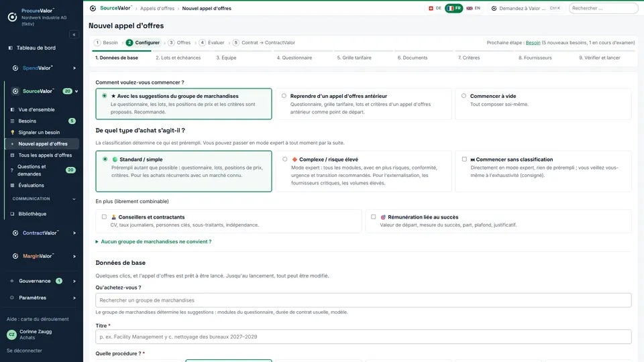Go to workflow step 3 Offres
This screenshot has height=362, width=644.
[180, 43]
